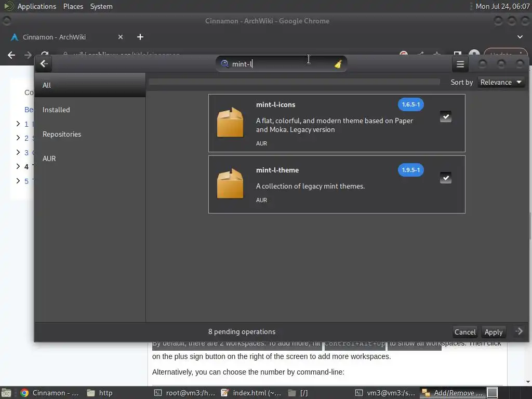Click Chrome back navigation arrow
Image resolution: width=532 pixels, height=399 pixels.
pos(11,55)
